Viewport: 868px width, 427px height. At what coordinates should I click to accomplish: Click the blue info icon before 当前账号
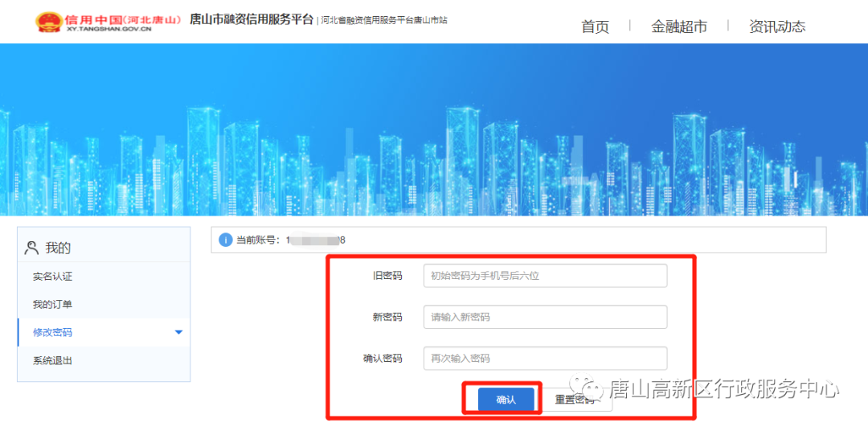point(226,240)
